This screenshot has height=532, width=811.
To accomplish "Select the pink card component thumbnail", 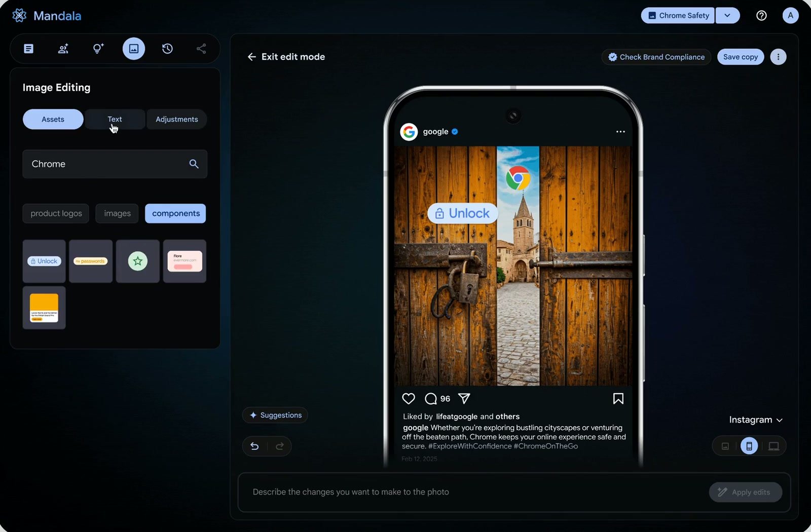I will [x=185, y=261].
